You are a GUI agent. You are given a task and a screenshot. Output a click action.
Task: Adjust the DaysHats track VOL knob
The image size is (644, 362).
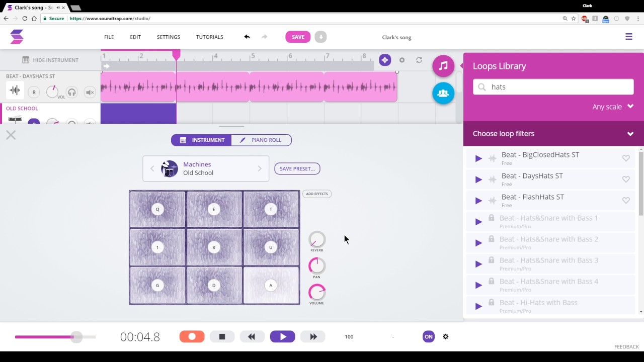[x=52, y=92]
